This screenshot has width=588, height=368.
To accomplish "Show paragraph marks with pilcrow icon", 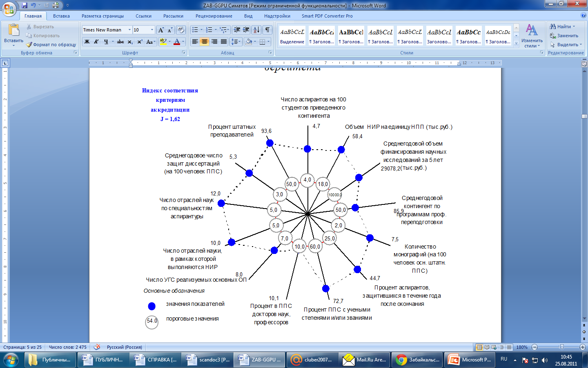I will [267, 30].
